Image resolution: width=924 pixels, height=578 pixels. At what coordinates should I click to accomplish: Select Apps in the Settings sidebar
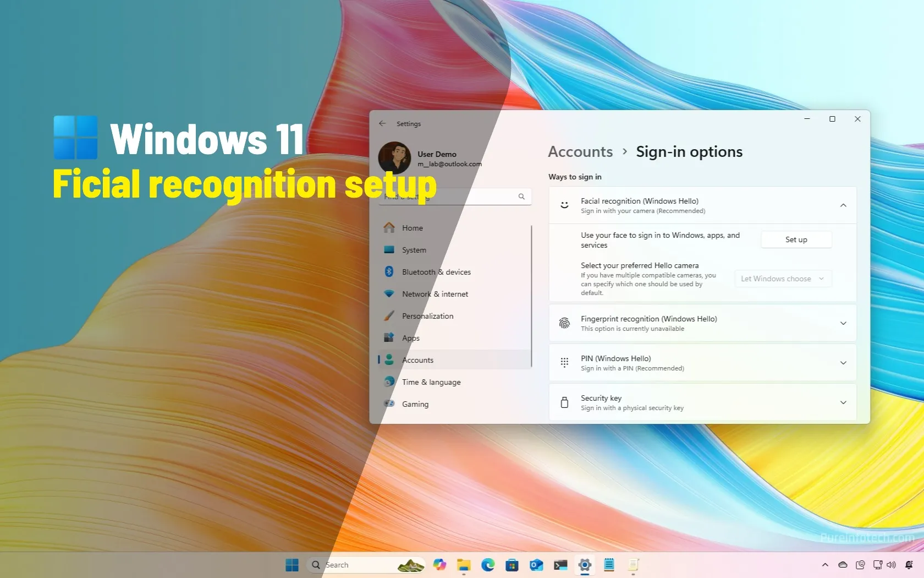click(x=410, y=337)
